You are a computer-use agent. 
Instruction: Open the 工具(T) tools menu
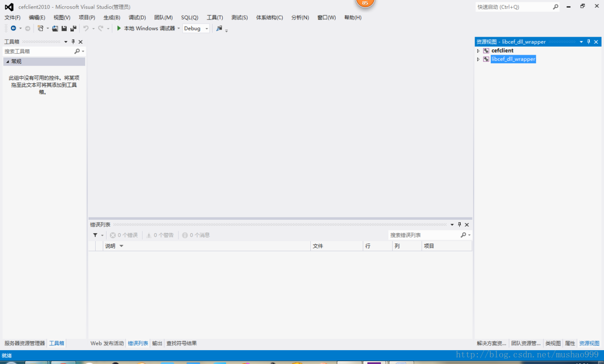click(215, 18)
